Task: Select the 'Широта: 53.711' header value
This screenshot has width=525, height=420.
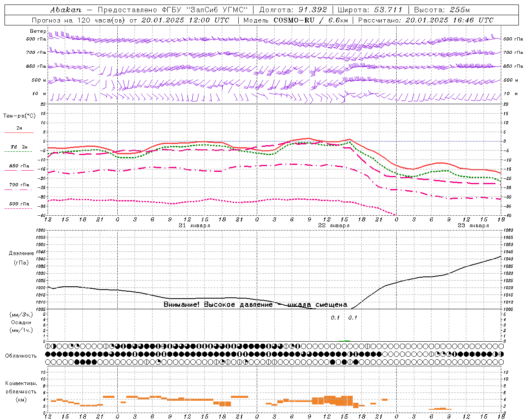Action: 370,10
